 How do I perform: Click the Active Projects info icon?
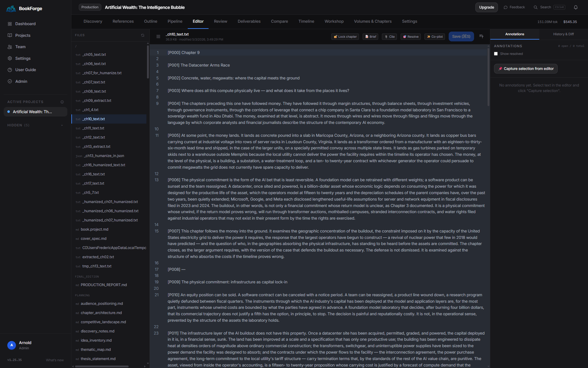click(x=62, y=102)
